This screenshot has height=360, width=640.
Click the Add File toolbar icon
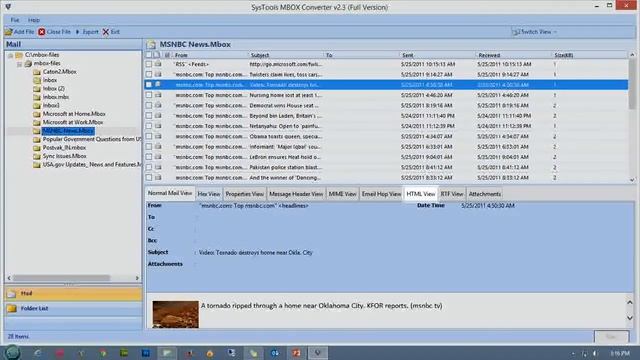click(9, 32)
